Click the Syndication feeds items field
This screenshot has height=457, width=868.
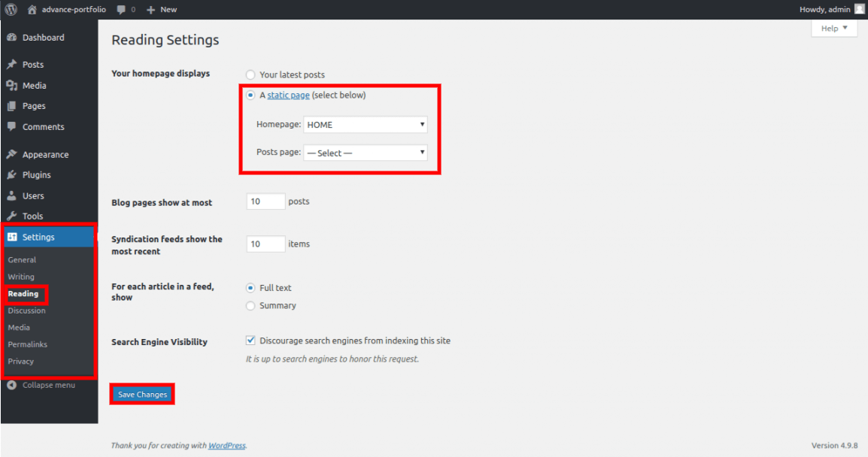266,244
